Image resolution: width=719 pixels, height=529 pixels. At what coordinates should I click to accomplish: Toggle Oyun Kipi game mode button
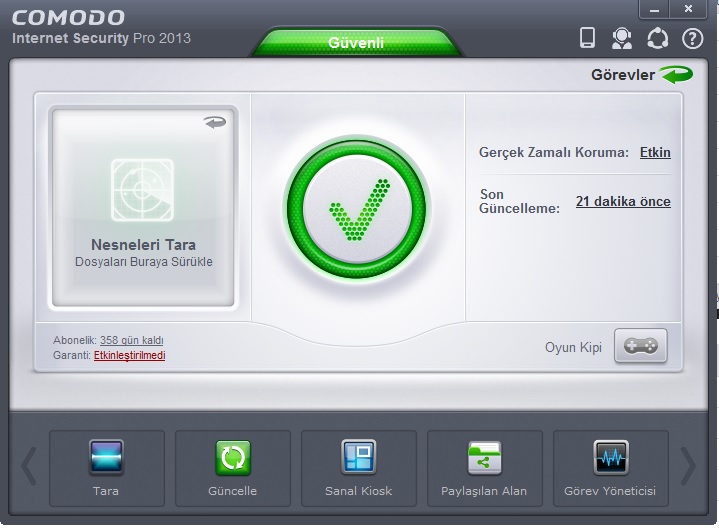coord(641,346)
